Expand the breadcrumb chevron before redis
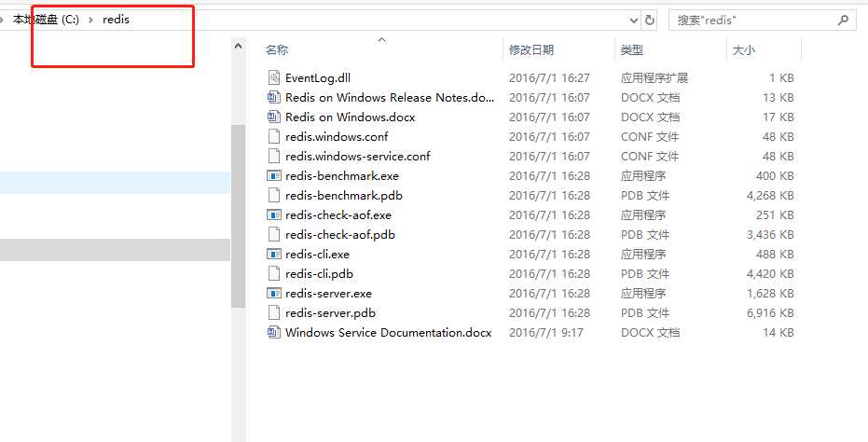 click(90, 20)
